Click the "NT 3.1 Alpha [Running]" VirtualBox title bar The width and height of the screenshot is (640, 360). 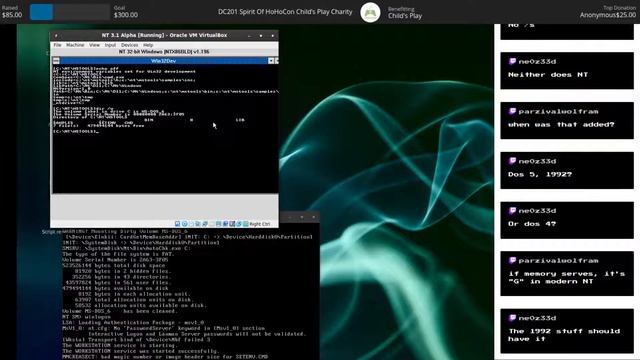[x=164, y=36]
